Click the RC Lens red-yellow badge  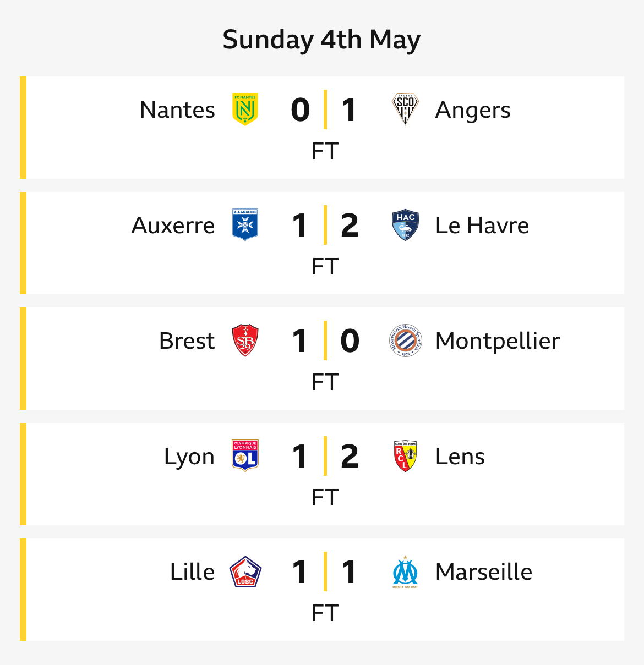click(x=405, y=456)
